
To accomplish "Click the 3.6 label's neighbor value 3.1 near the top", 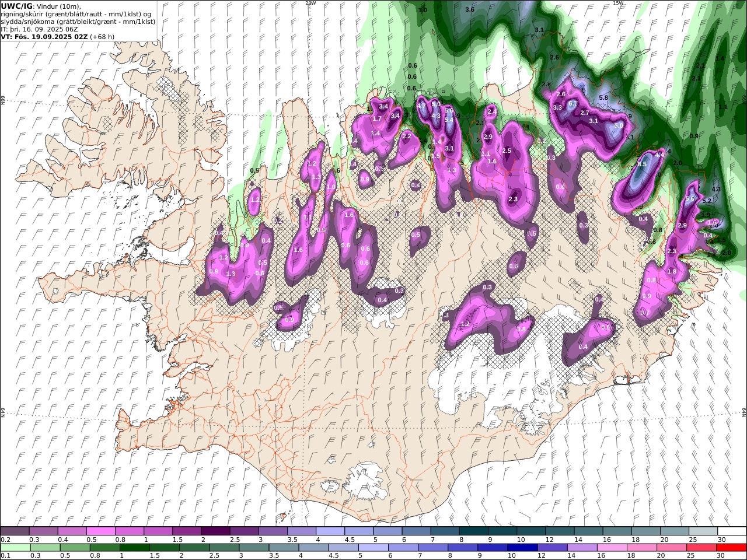I will [x=539, y=30].
